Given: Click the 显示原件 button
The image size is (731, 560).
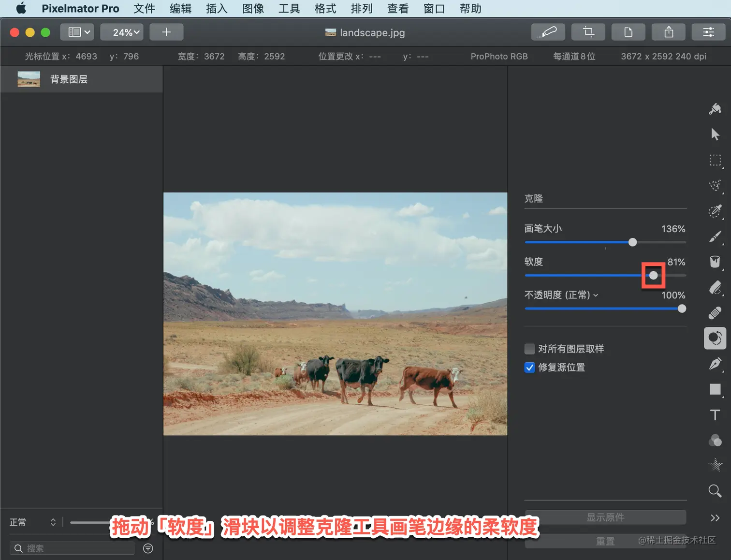Looking at the screenshot, I should [x=605, y=517].
